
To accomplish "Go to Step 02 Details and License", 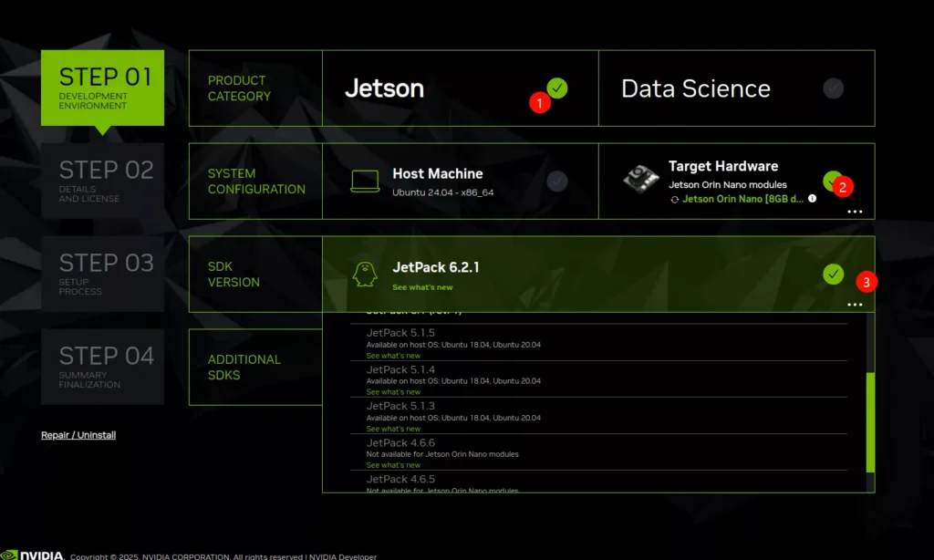I will (102, 181).
